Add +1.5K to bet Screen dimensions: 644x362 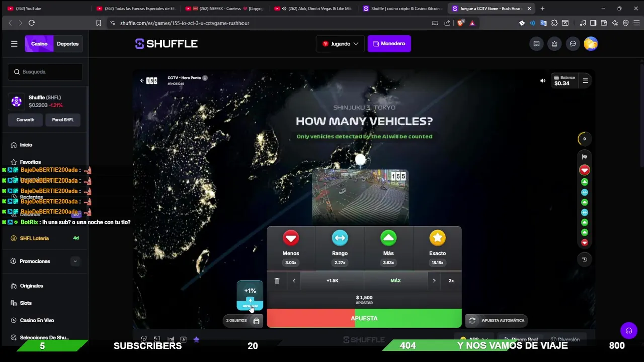[332, 281]
